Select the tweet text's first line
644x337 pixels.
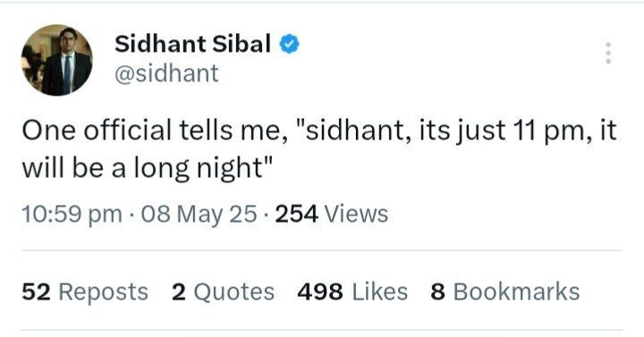[x=319, y=131]
